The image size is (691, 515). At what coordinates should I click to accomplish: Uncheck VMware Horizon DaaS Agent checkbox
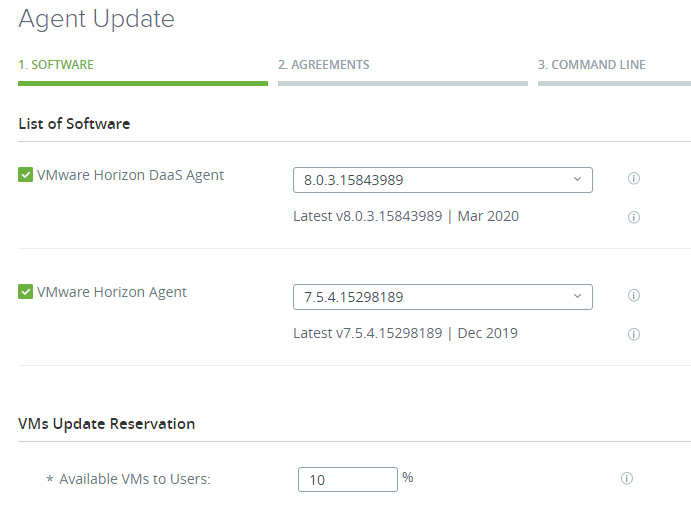pos(26,175)
